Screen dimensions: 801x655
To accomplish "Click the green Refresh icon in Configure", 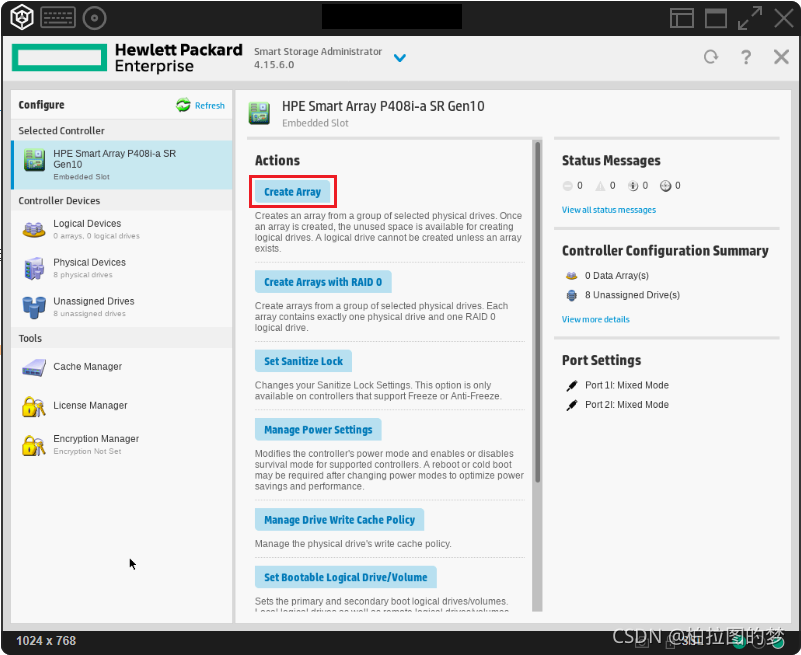I will pyautogui.click(x=183, y=105).
